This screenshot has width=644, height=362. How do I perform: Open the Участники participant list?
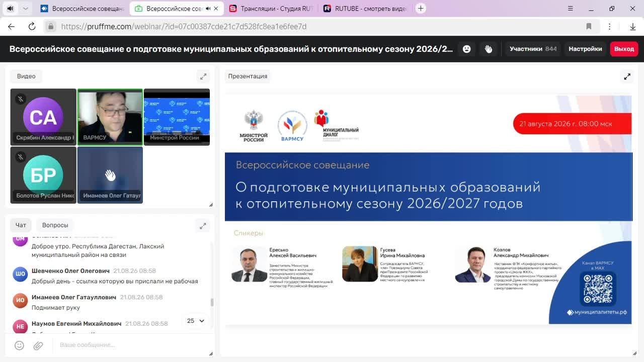pyautogui.click(x=533, y=49)
